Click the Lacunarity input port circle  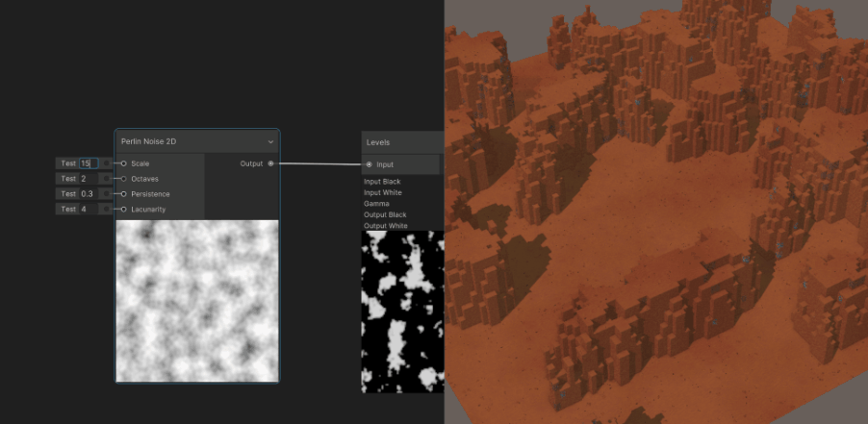tap(123, 210)
